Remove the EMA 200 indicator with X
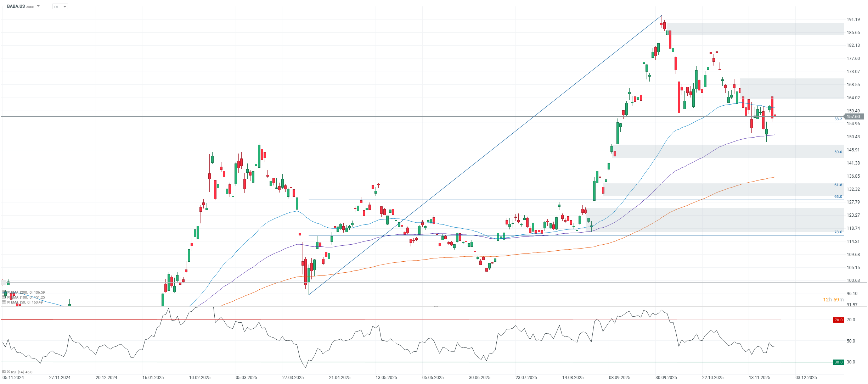The image size is (868, 384). (8, 293)
